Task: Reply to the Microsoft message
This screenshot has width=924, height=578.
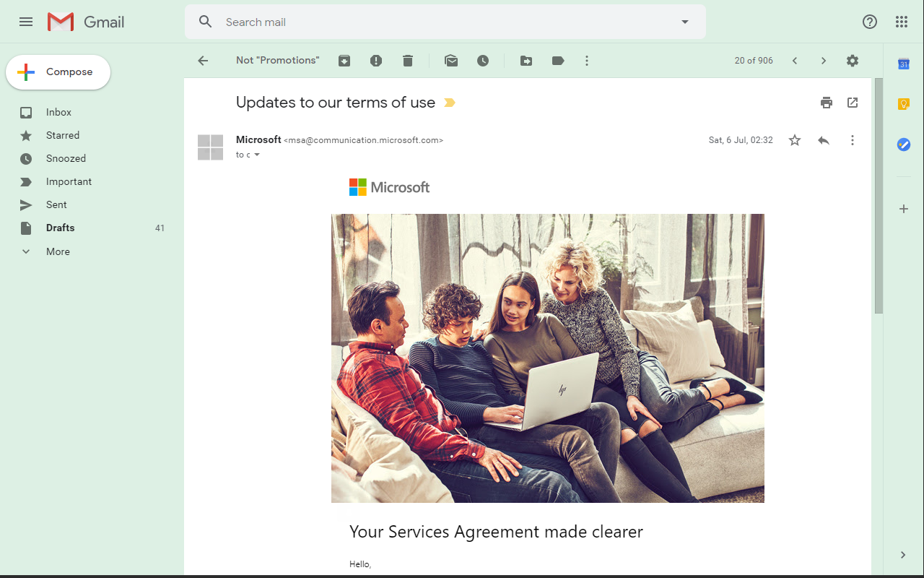Action: (x=824, y=140)
